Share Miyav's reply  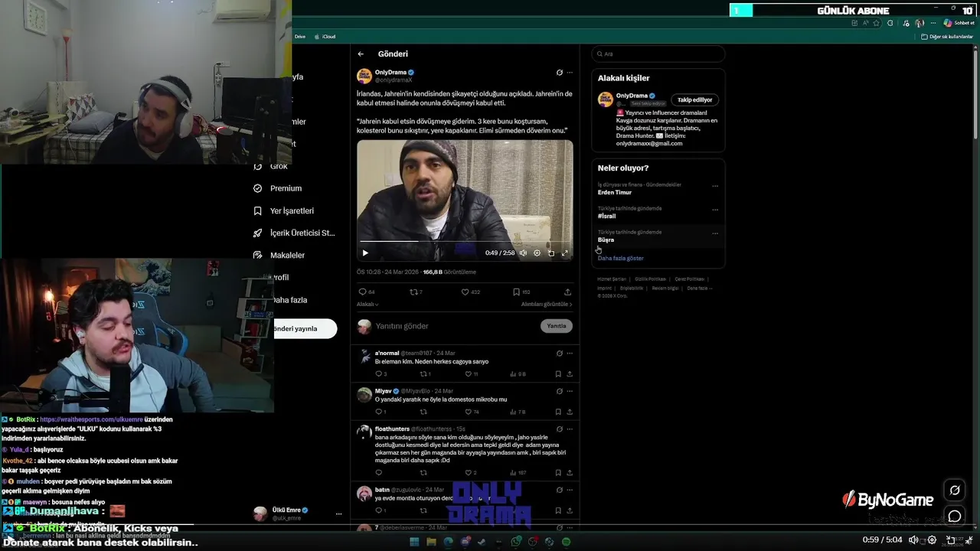point(570,412)
